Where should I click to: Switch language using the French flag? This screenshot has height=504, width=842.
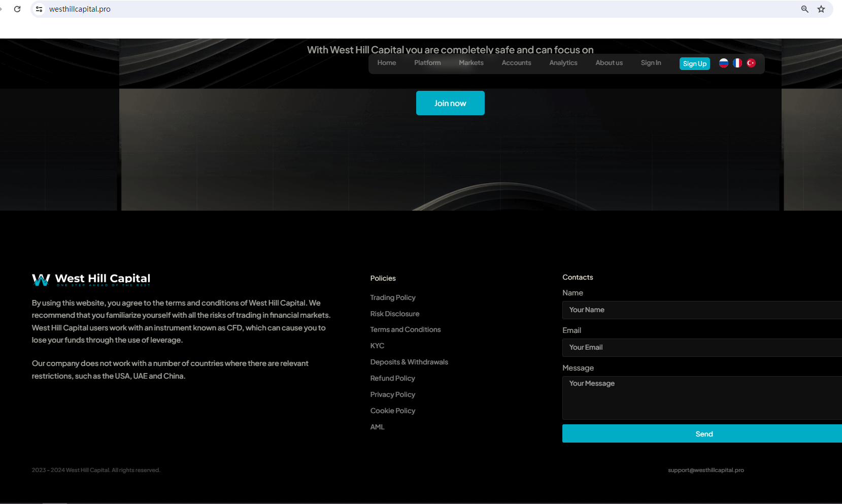click(737, 63)
